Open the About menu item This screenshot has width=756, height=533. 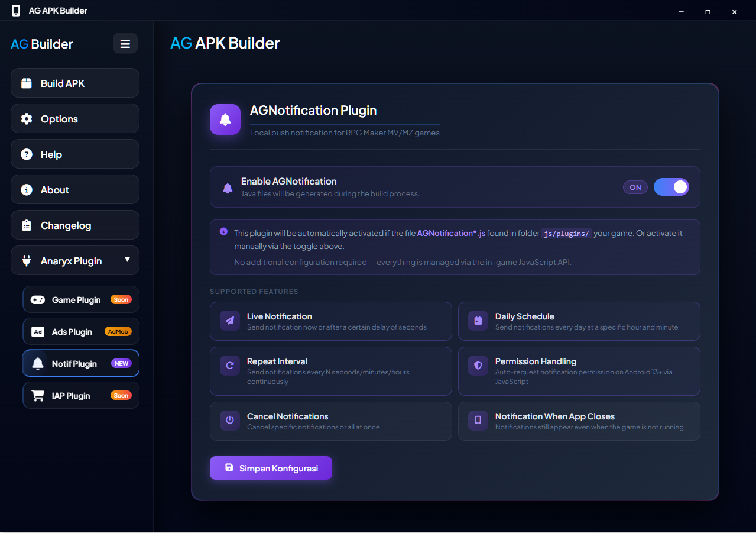tap(75, 189)
